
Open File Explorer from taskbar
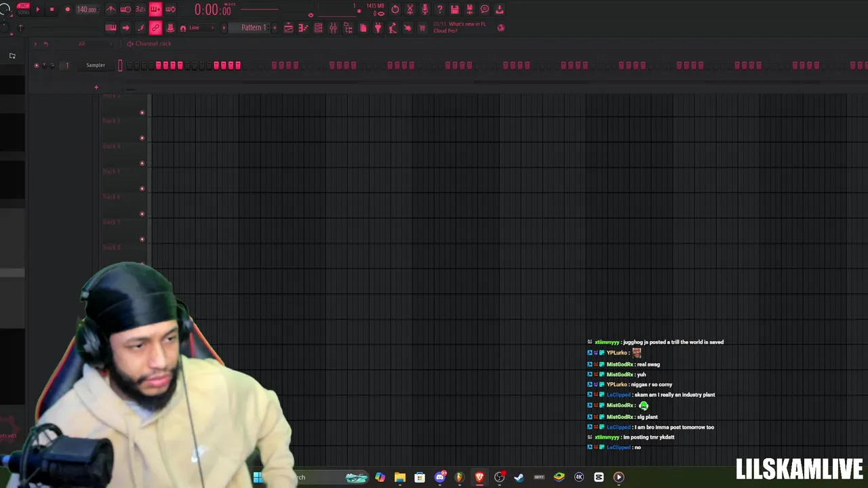[400, 477]
